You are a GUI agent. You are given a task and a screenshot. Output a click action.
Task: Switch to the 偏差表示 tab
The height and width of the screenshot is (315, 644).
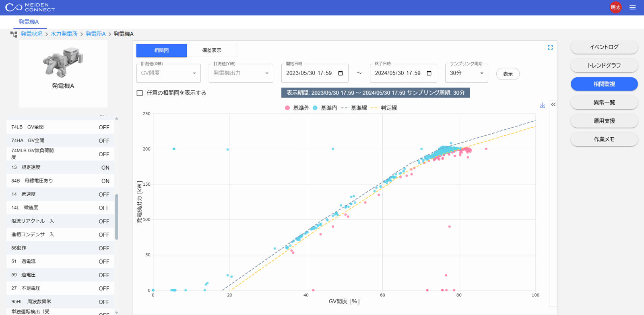coord(212,50)
